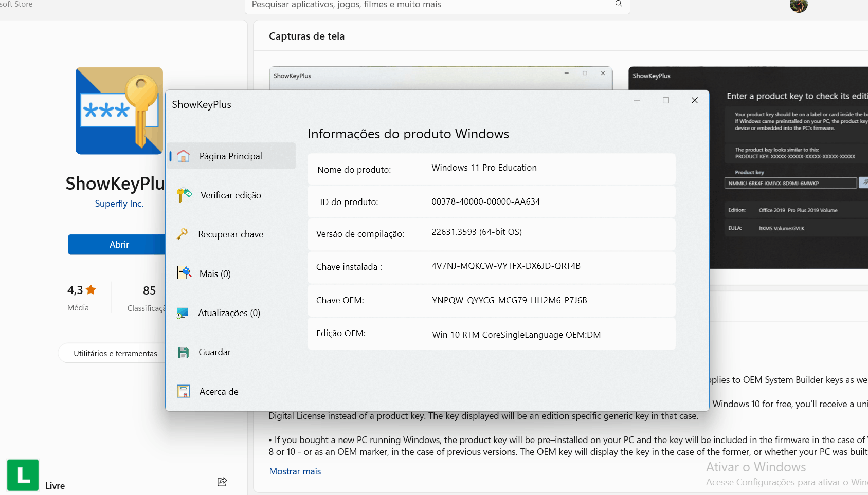Open the Verificar edição page

[230, 195]
